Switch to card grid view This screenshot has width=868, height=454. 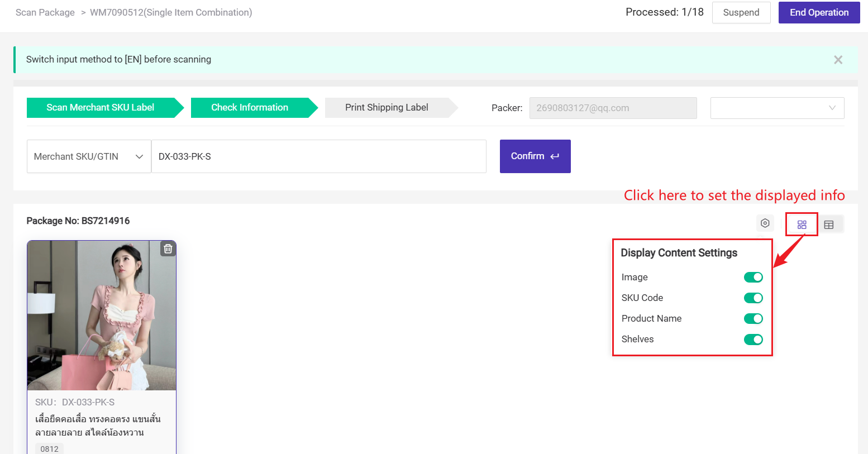[802, 224]
